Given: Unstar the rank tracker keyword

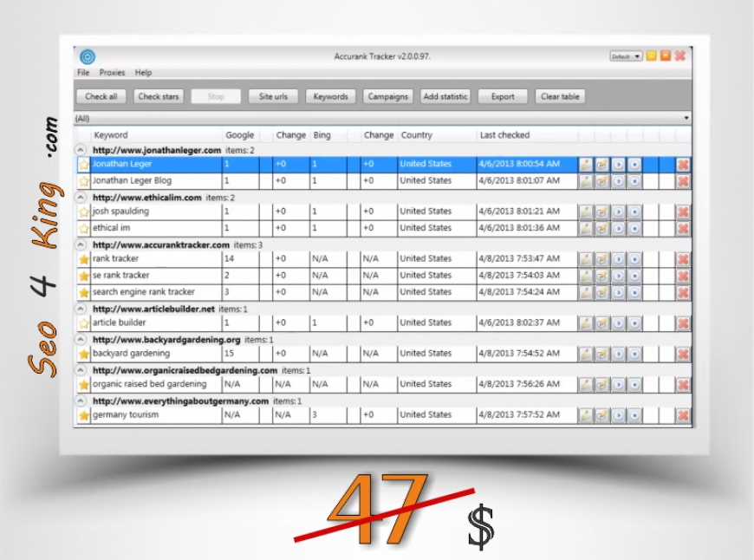Looking at the screenshot, I should coord(84,259).
